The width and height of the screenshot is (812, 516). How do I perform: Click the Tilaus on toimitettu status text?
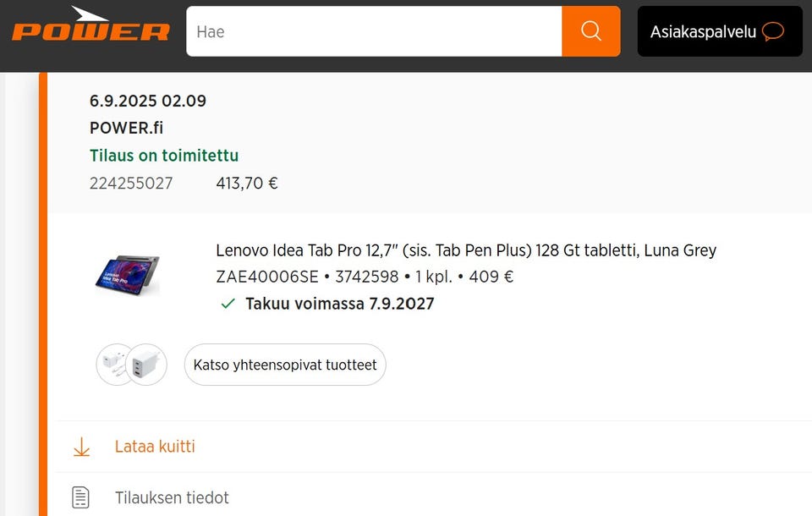click(x=164, y=156)
